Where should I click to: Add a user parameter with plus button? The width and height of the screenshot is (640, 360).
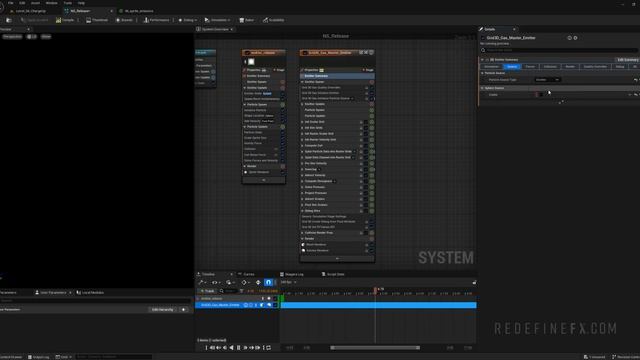click(184, 310)
